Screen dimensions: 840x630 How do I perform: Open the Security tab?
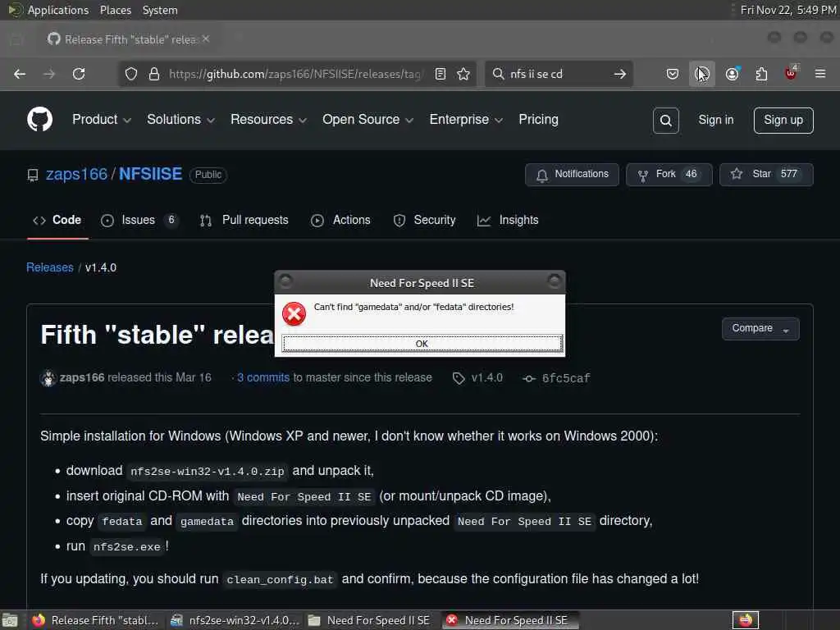(424, 220)
